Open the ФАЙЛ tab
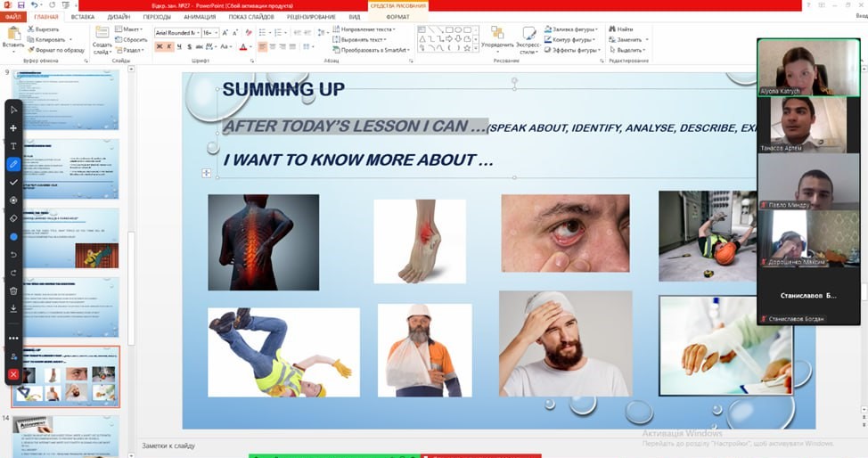868x458 pixels. pos(12,17)
